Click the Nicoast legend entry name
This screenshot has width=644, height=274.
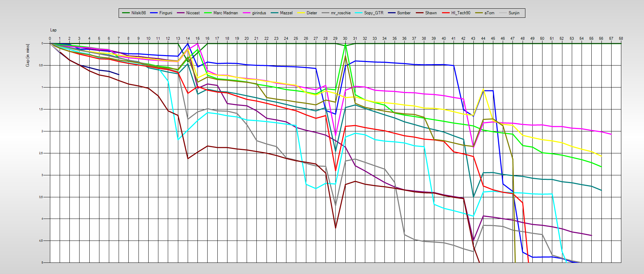tap(193, 13)
